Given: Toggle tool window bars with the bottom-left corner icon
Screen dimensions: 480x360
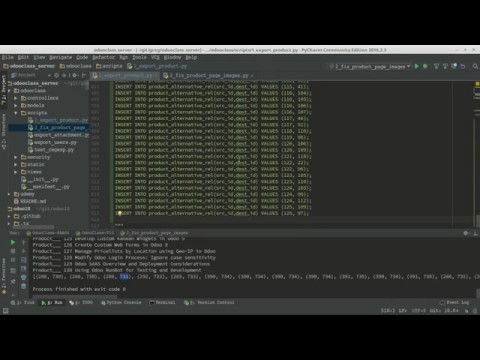Looking at the screenshot, I should tap(5, 311).
